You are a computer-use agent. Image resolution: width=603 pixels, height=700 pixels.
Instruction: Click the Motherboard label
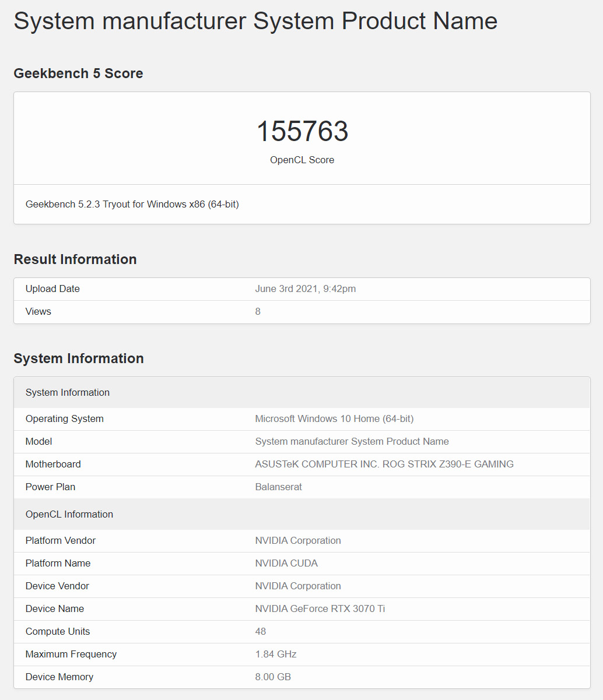click(x=53, y=464)
